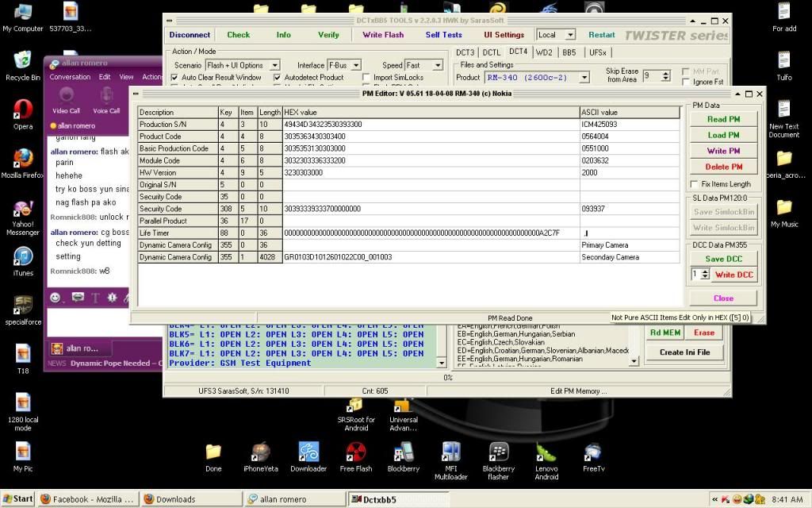Viewport: 812px width, 508px height.
Task: Open the MFI Multiloader desktop icon
Action: click(451, 452)
